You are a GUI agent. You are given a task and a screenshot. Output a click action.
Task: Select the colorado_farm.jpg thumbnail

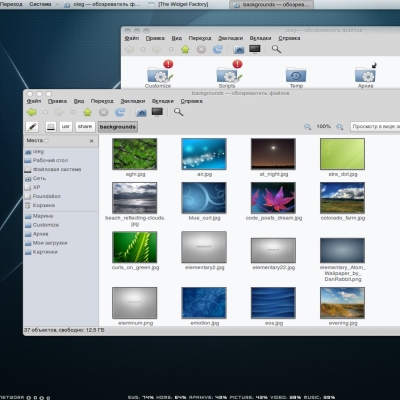point(342,198)
